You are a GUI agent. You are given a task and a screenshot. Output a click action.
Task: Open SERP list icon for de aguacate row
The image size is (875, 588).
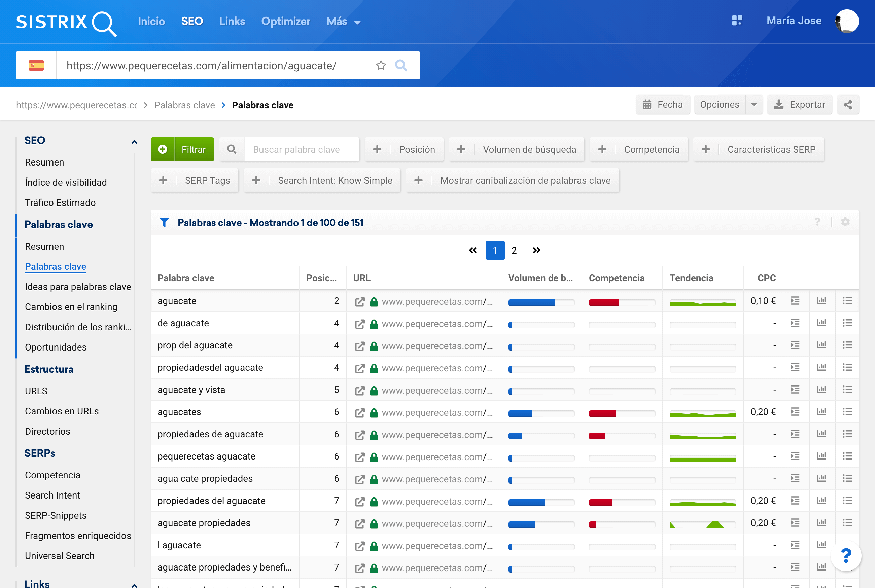coord(847,323)
